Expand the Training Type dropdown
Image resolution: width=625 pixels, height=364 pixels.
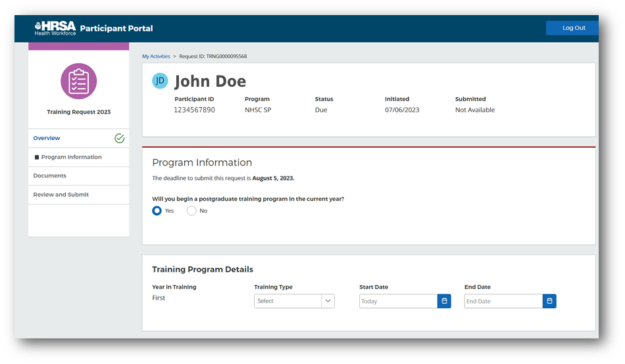(x=287, y=301)
